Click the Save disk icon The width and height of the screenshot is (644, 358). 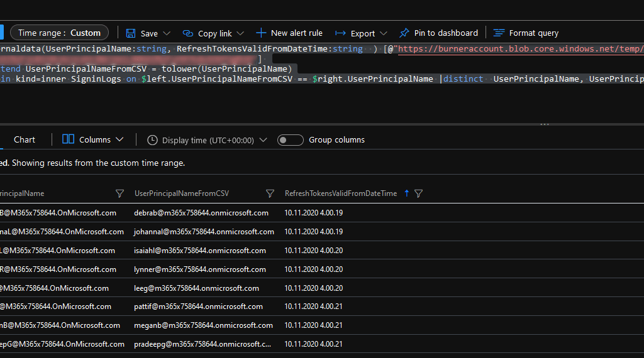point(131,33)
